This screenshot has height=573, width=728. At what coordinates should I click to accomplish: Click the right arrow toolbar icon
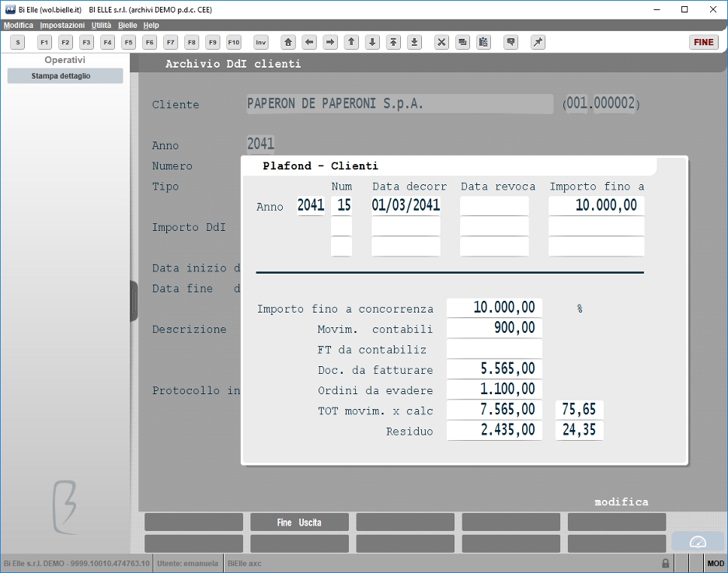point(330,42)
